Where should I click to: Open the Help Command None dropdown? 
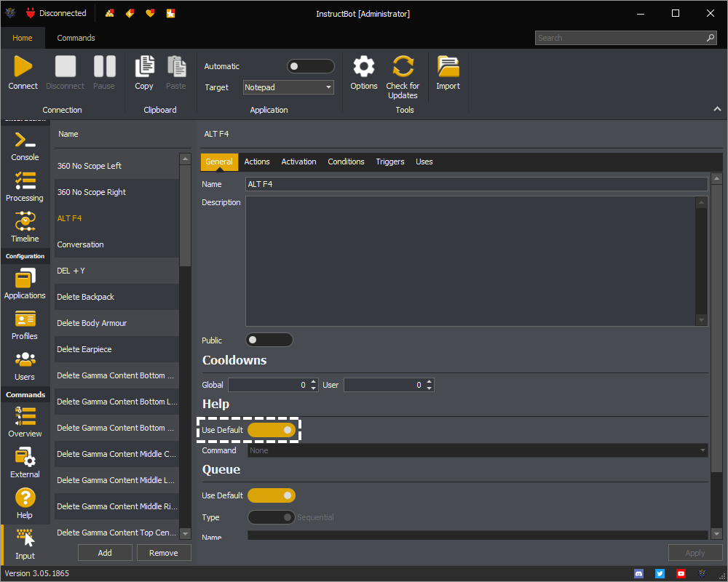tap(478, 450)
